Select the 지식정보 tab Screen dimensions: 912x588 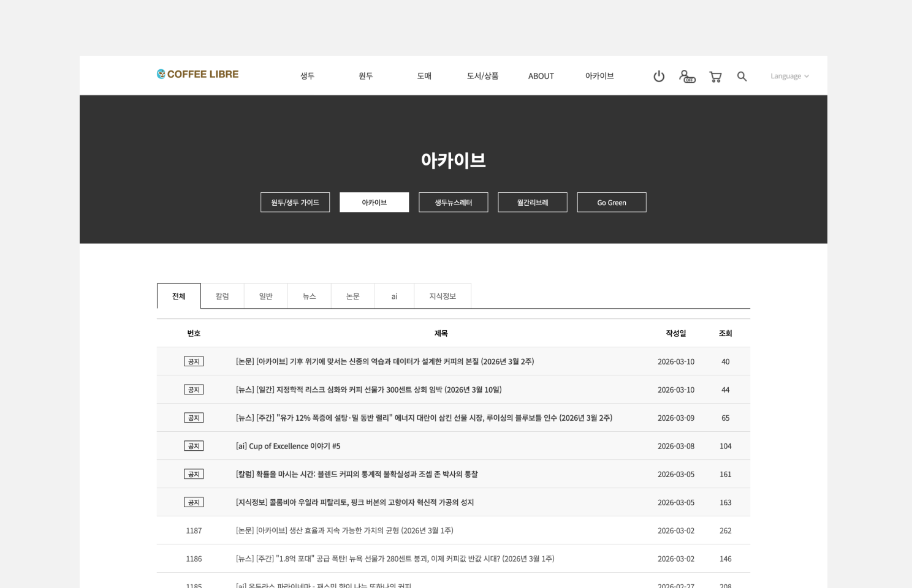point(442,296)
